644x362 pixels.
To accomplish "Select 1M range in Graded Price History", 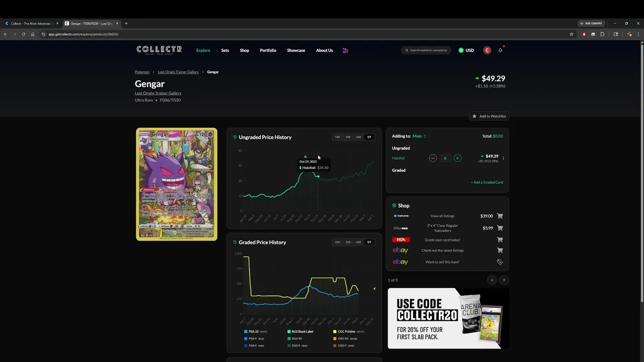I will 337,242.
